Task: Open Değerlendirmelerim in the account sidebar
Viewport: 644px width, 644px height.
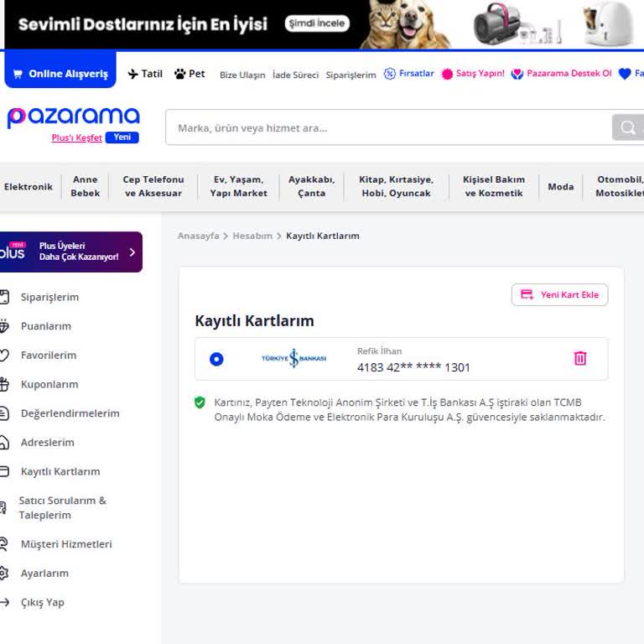Action: [70, 413]
